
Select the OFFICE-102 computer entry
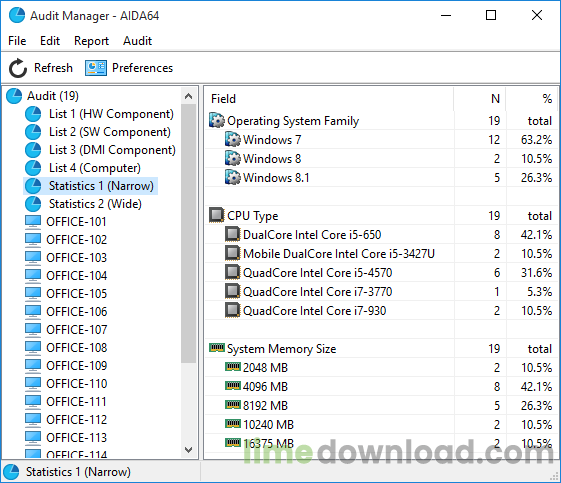[x=77, y=240]
